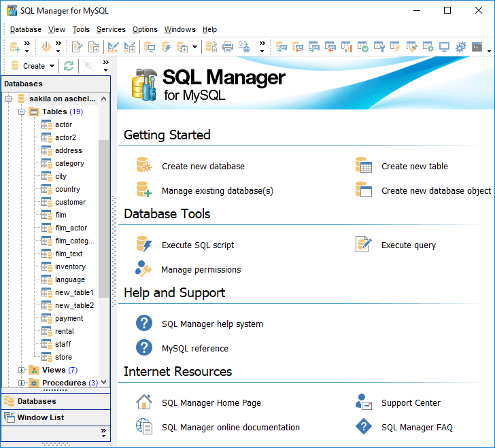The width and height of the screenshot is (495, 448).
Task: Click the orange gear power icon in toolbar
Action: click(46, 47)
